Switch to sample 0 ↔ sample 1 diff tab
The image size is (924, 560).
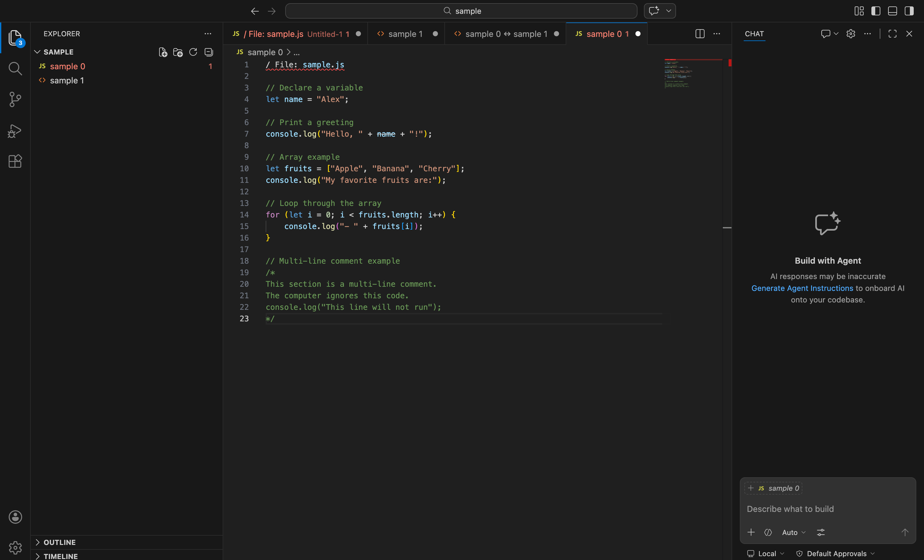[x=506, y=34]
